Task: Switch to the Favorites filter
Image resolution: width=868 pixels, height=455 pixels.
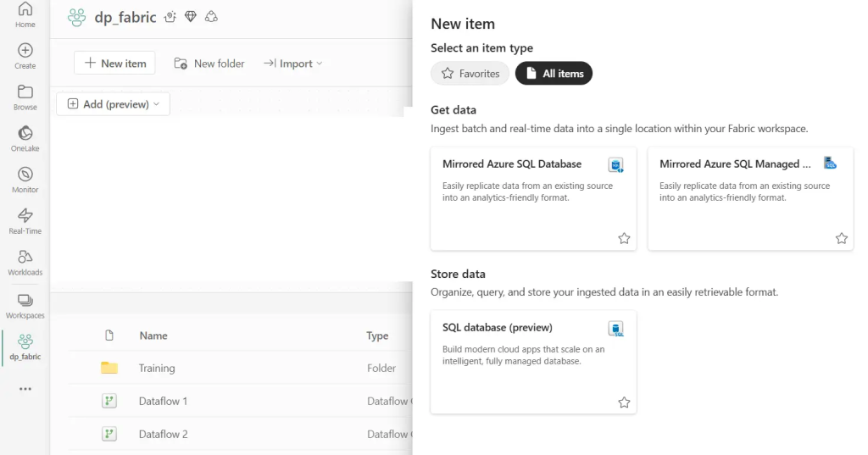Action: (470, 73)
